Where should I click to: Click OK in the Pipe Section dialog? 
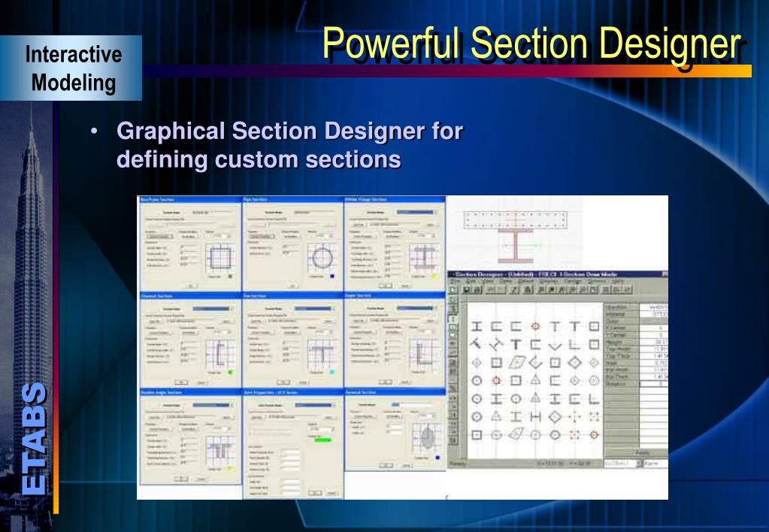[x=292, y=286]
